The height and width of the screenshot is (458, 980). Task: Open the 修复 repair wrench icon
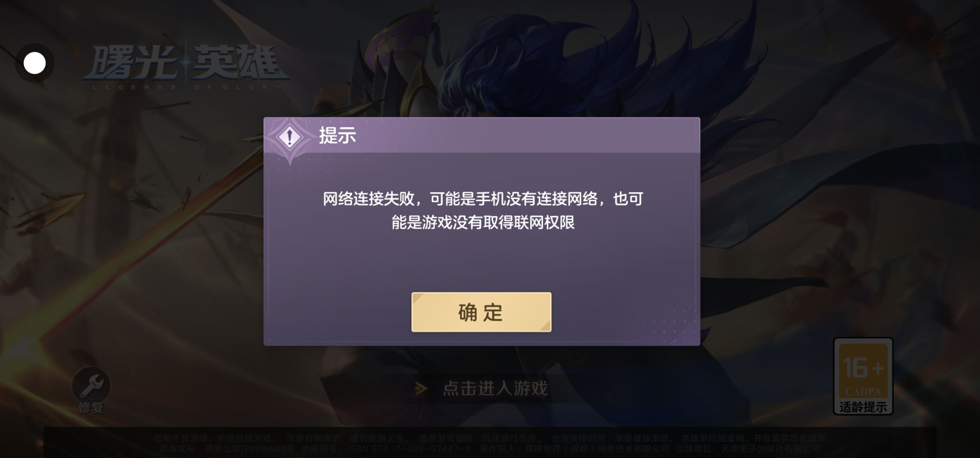pyautogui.click(x=91, y=385)
